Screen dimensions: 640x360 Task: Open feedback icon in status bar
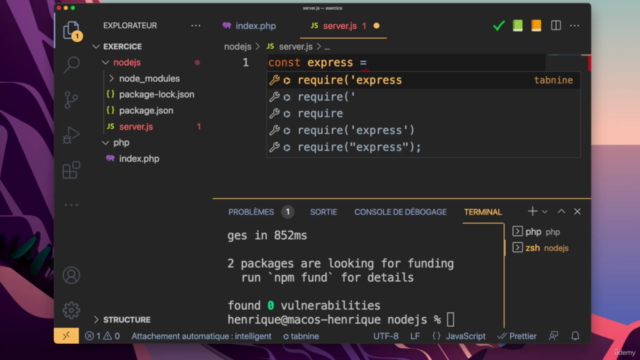click(553, 336)
